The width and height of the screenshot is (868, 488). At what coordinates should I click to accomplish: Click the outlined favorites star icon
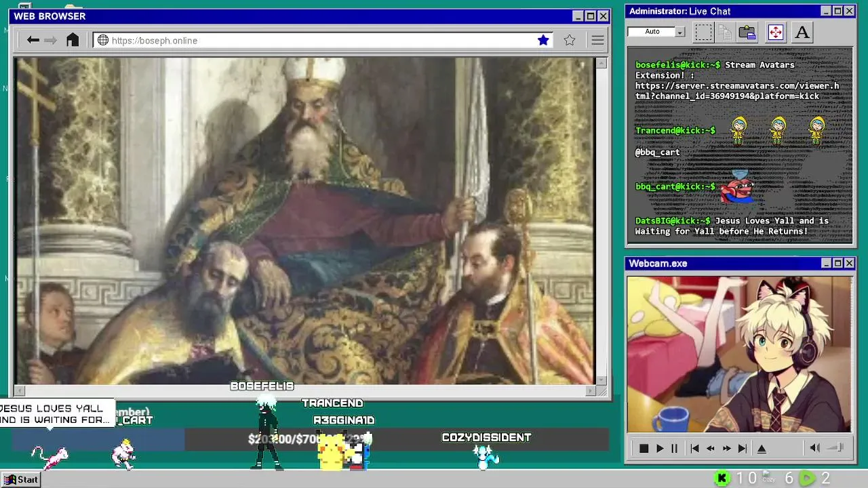click(570, 41)
